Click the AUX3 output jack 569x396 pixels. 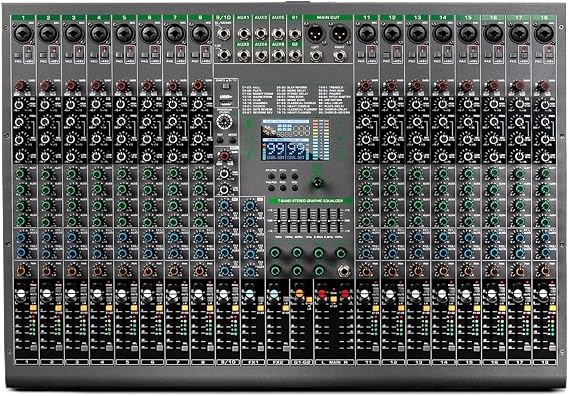(x=261, y=34)
